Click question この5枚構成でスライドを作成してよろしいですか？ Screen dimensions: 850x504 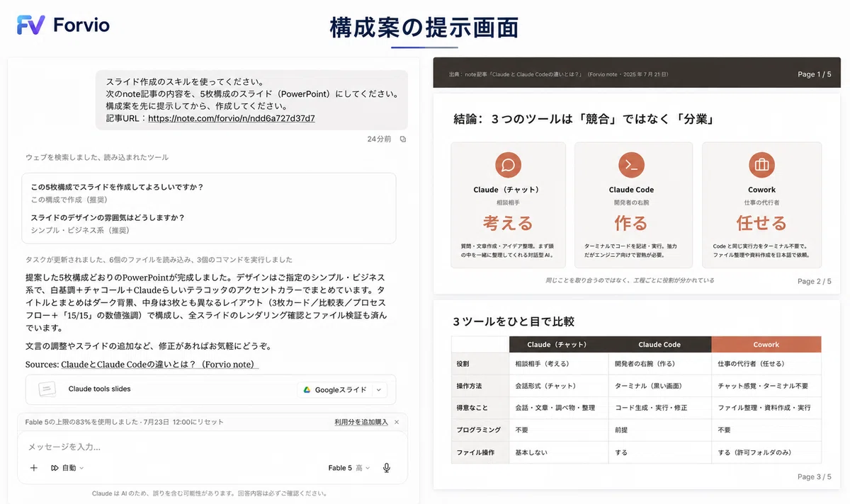pos(117,187)
